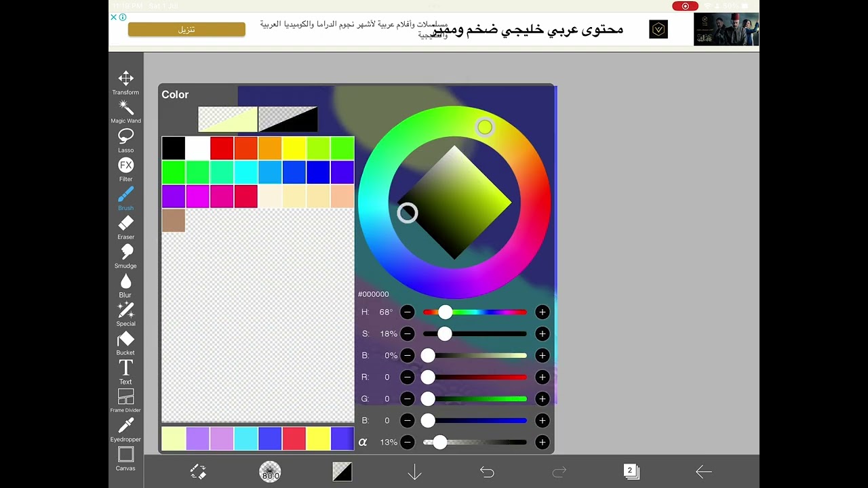Image resolution: width=868 pixels, height=488 pixels.
Task: Select the Eyedropper tool
Action: point(125,430)
